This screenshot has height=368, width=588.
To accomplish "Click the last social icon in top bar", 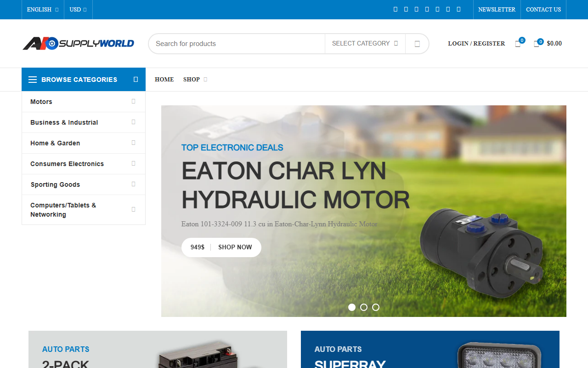I will pos(458,9).
